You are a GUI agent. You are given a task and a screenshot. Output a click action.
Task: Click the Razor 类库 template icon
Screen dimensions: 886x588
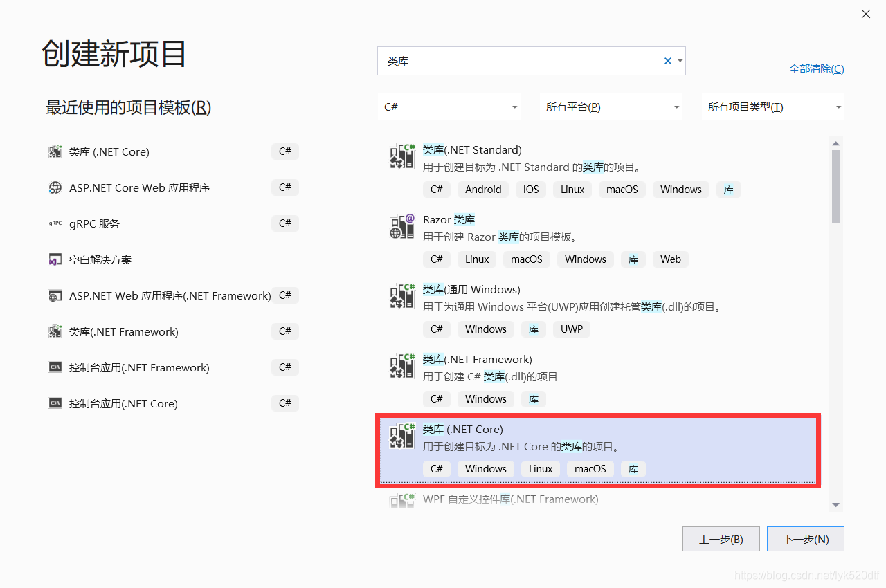[402, 226]
